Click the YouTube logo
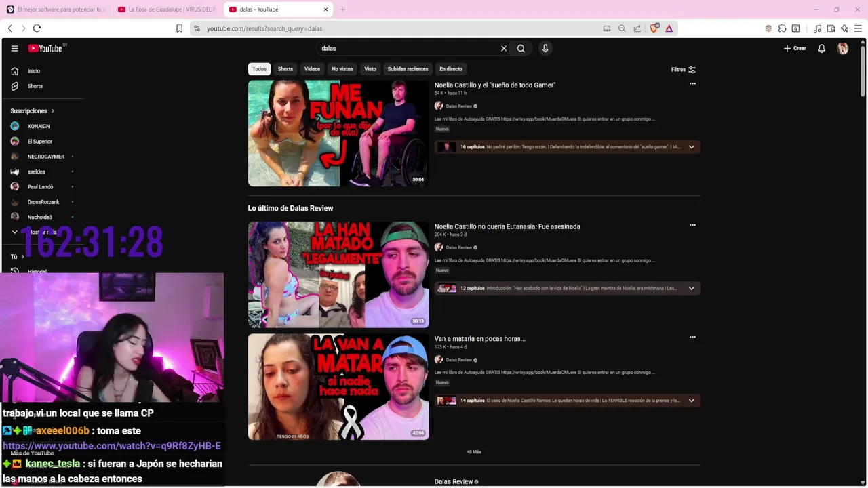The height and width of the screenshot is (488, 868). (x=45, y=48)
